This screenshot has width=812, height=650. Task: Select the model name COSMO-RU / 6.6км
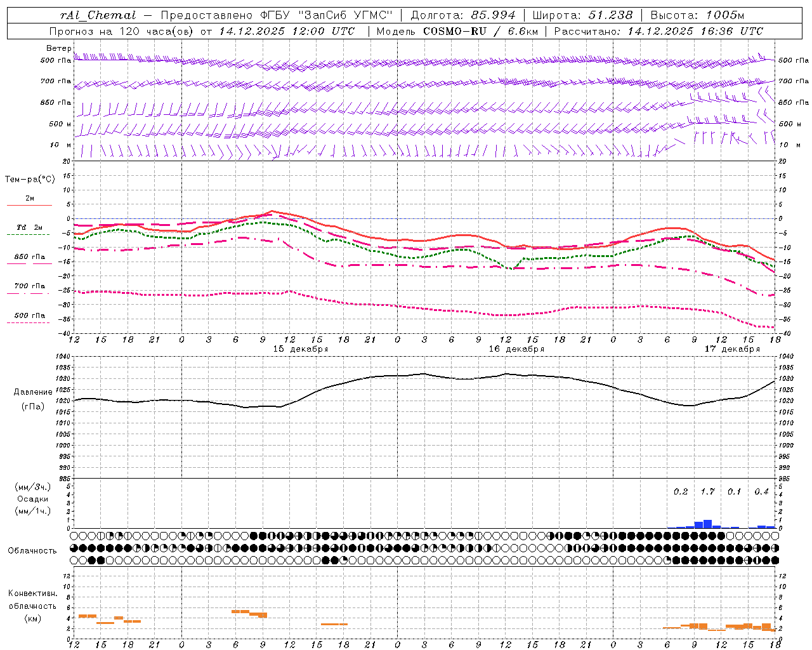tap(481, 31)
